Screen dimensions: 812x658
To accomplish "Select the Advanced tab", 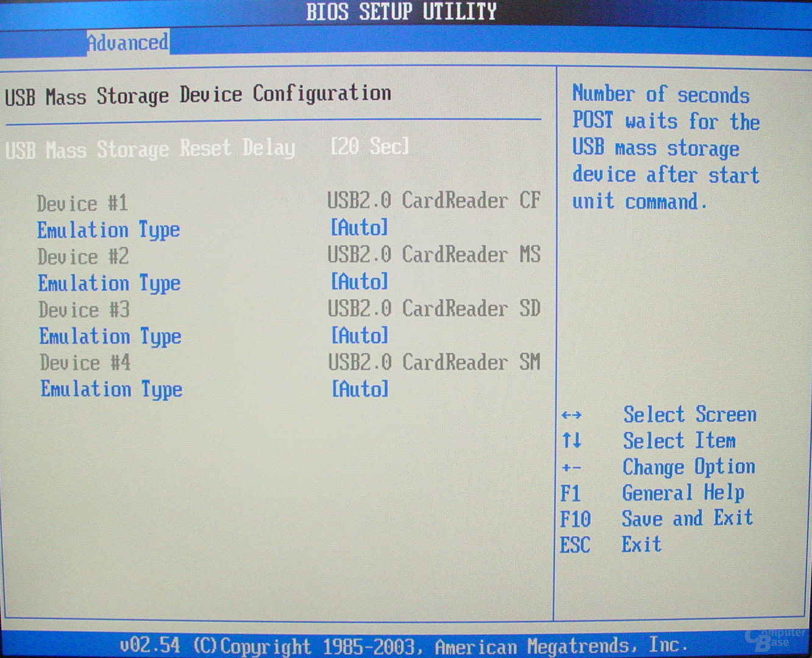I will pos(127,43).
